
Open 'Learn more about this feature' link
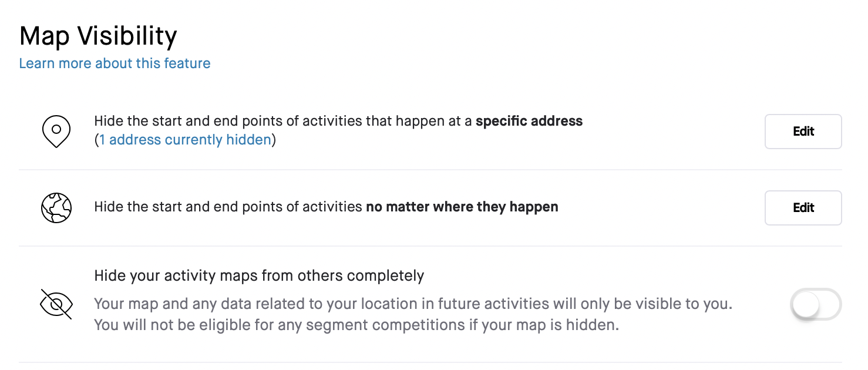tap(115, 63)
